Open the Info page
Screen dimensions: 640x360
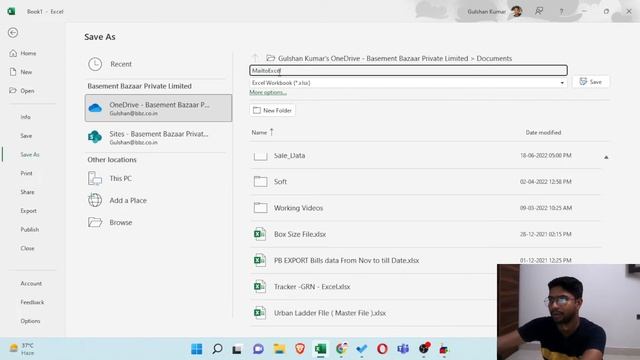(25, 117)
